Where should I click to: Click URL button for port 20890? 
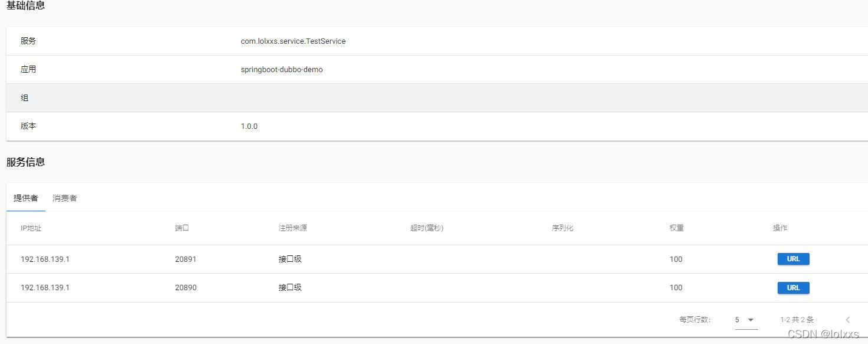coord(793,288)
